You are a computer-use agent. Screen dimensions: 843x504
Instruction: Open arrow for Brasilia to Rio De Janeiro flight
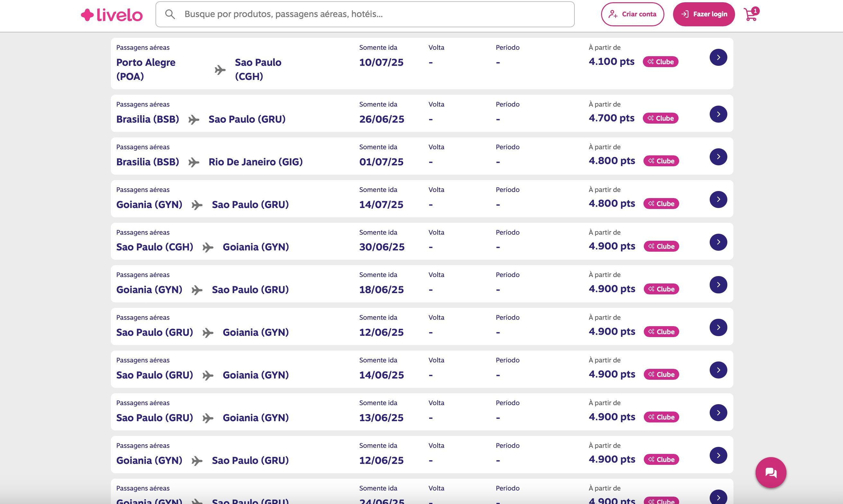coord(718,157)
